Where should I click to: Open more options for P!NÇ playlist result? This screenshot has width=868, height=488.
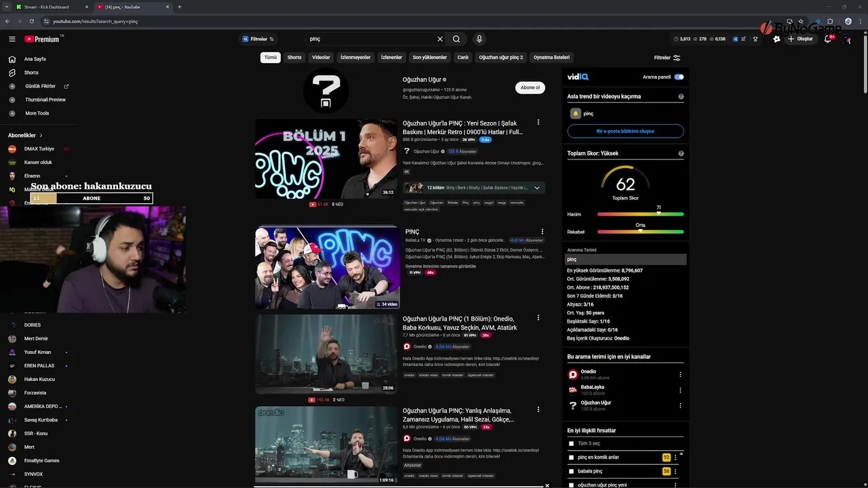542,232
